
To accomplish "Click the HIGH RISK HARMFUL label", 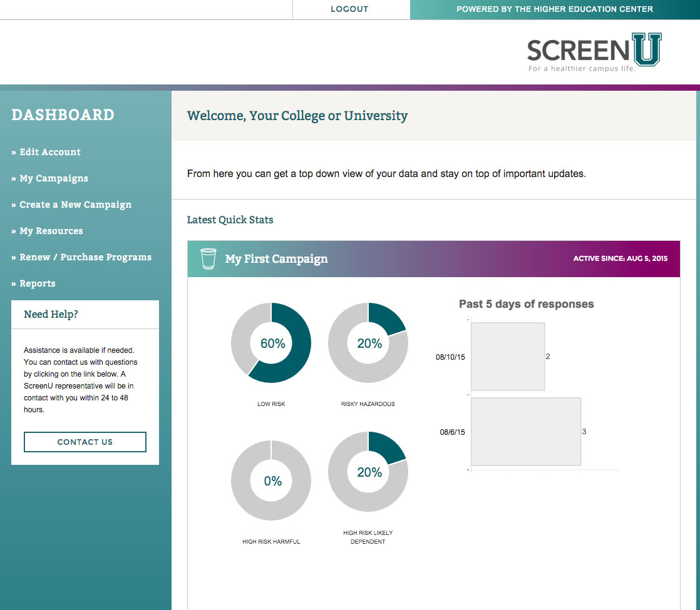I will click(271, 541).
